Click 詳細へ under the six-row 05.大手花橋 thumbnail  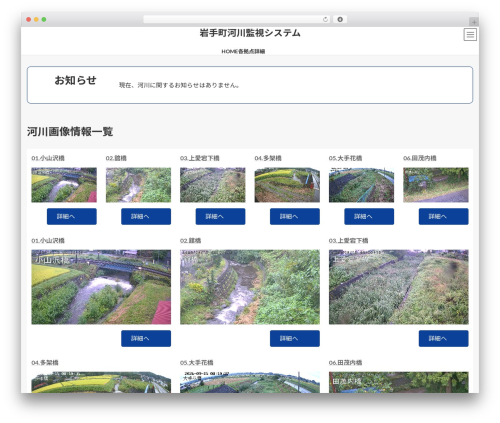pyautogui.click(x=369, y=217)
